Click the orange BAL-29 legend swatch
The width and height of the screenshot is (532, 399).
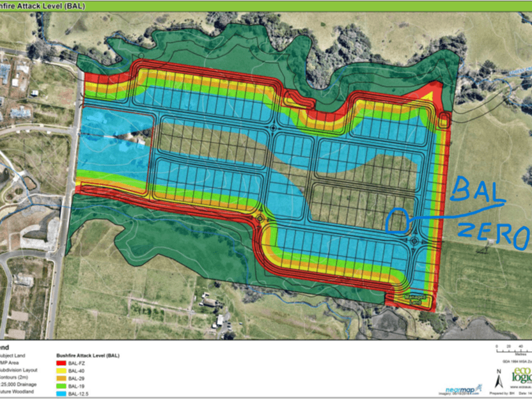coord(61,379)
